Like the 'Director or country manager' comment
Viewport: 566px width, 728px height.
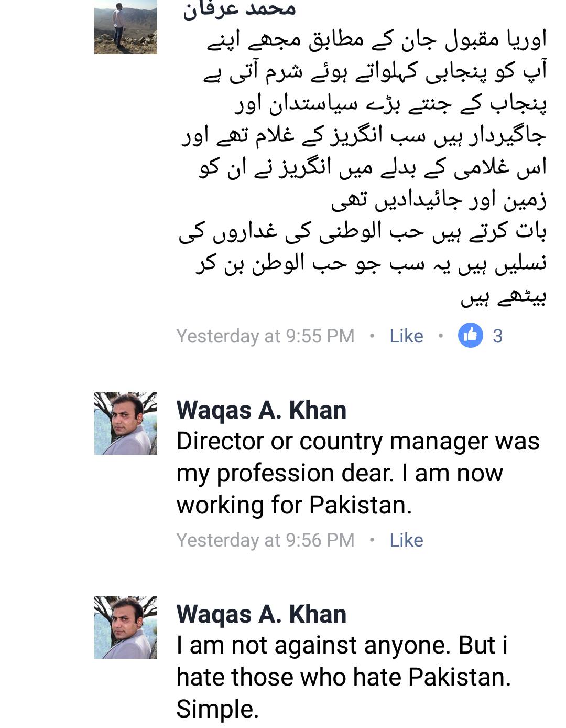406,540
